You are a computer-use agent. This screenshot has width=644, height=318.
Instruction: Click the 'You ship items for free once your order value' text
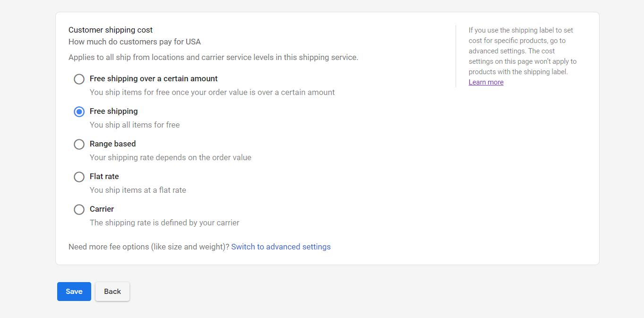212,92
